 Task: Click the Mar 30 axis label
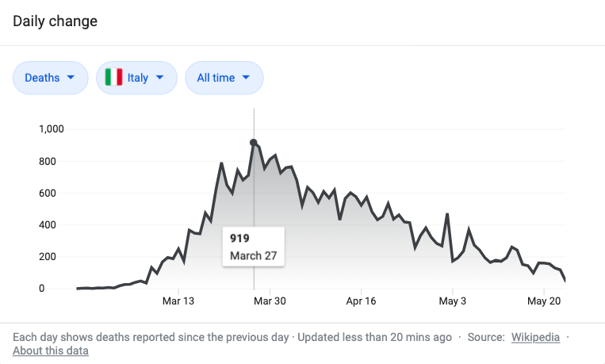270,301
